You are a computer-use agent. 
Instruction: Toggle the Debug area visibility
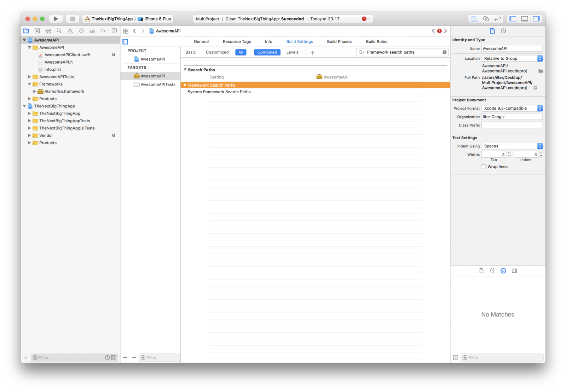(x=525, y=19)
